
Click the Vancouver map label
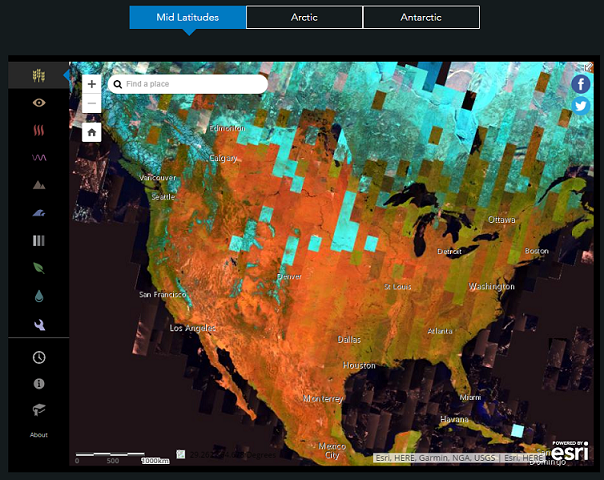click(x=158, y=178)
